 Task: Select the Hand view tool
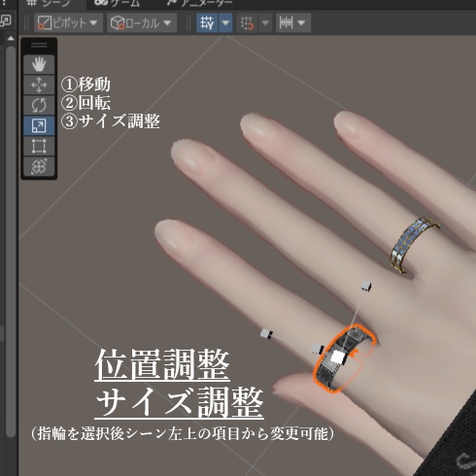pos(39,64)
